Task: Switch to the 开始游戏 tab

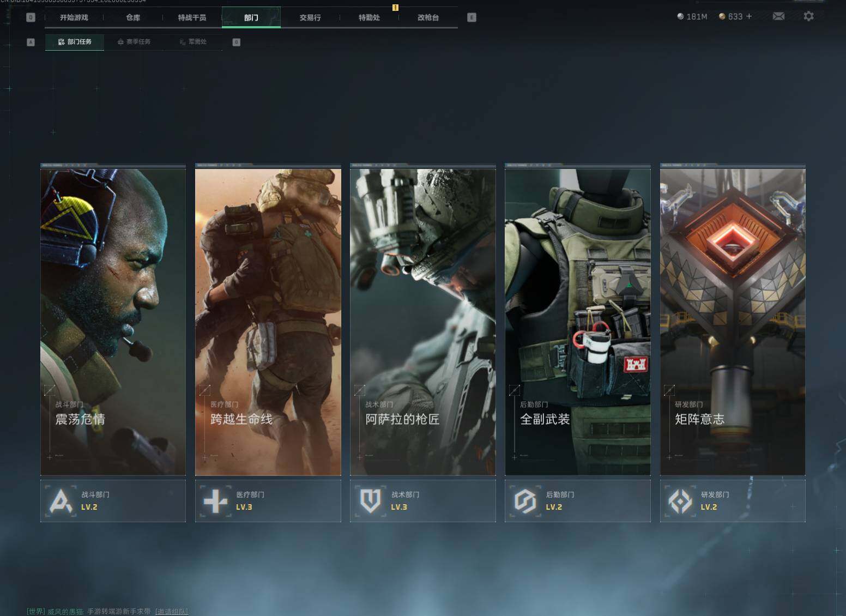Action: click(x=74, y=17)
